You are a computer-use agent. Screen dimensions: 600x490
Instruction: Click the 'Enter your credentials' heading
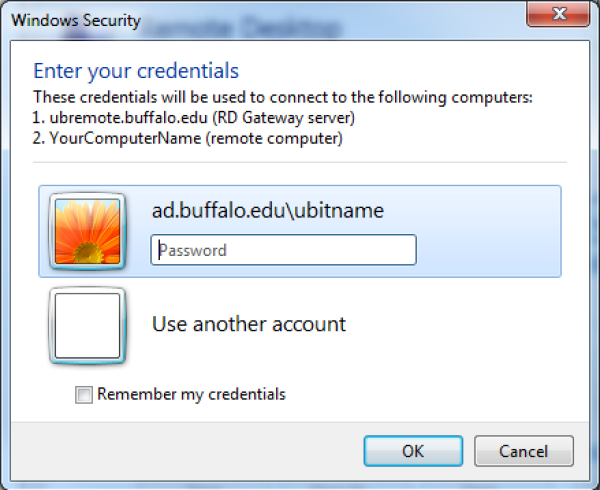(x=136, y=72)
